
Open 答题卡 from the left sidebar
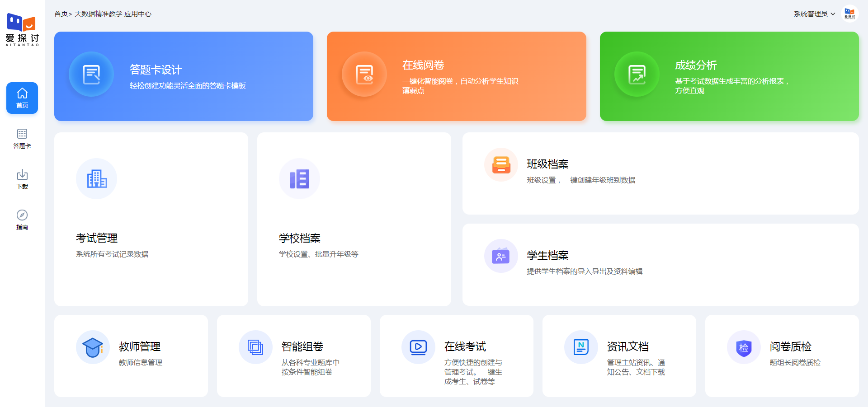(x=22, y=139)
